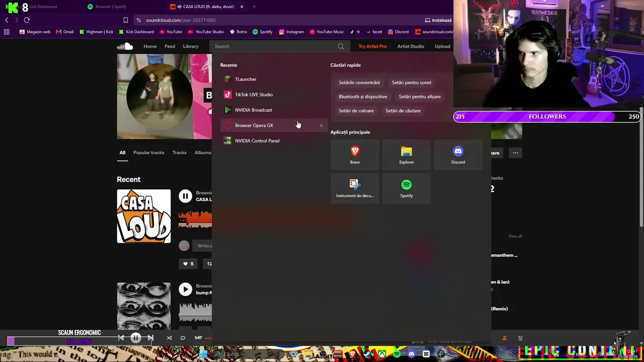Screen dimensions: 644x362
Task: Remove Browser Opera GX from recents
Action: pos(321,125)
